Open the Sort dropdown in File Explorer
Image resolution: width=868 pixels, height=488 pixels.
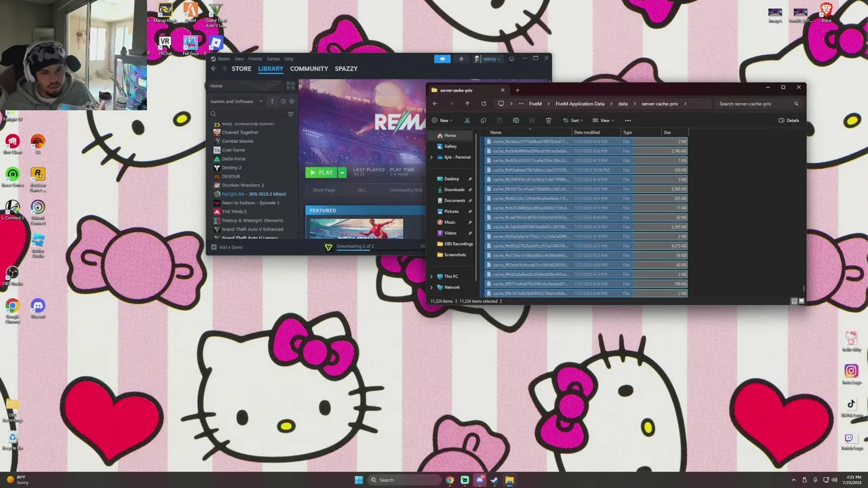pos(574,121)
